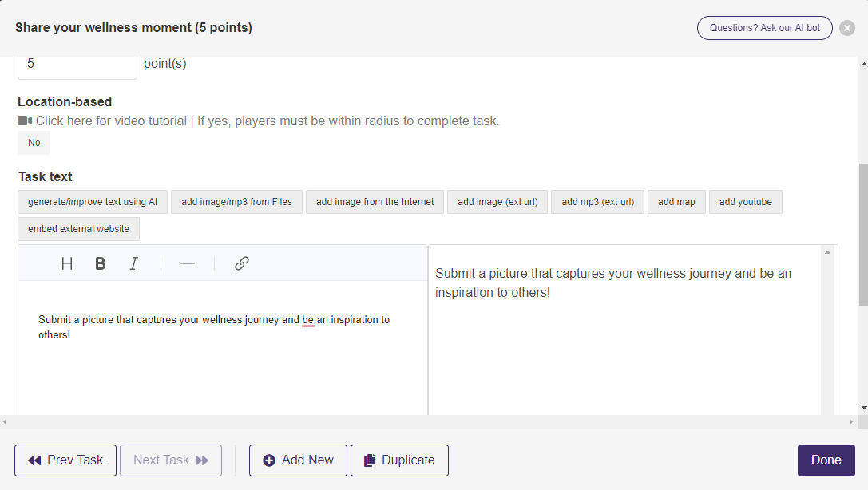
Task: Add an image or mp3 from Files
Action: click(236, 202)
